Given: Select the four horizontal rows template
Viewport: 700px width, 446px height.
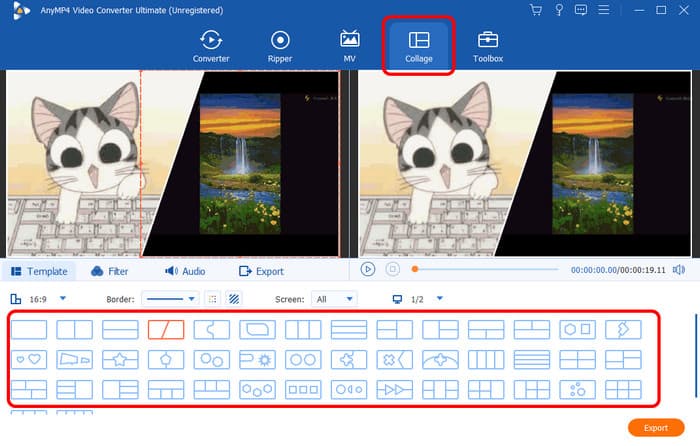Looking at the screenshot, I should point(531,359).
